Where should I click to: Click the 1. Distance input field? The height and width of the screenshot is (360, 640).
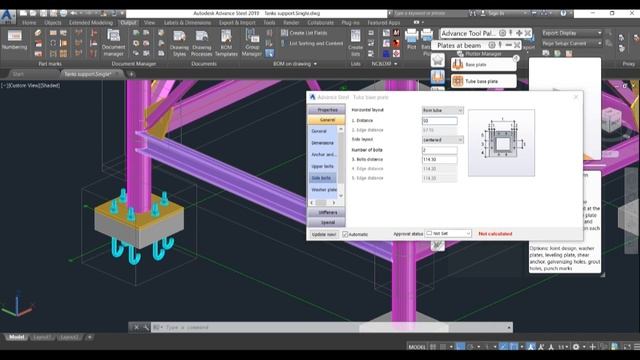click(x=440, y=121)
